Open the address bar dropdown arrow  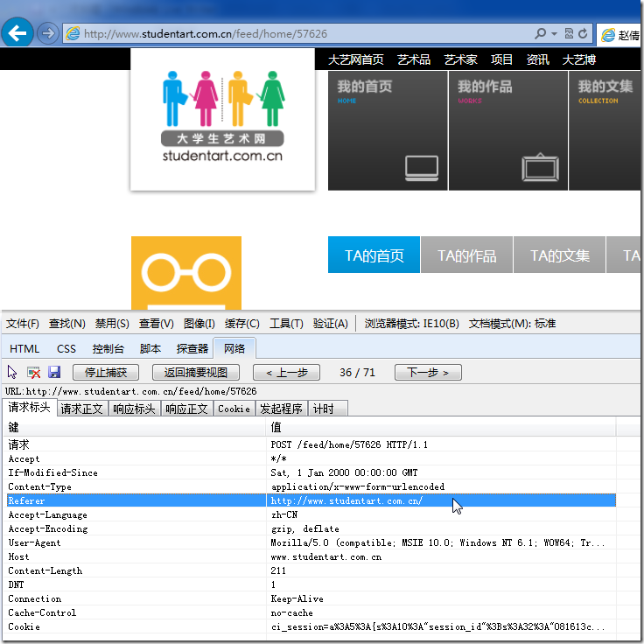[554, 33]
